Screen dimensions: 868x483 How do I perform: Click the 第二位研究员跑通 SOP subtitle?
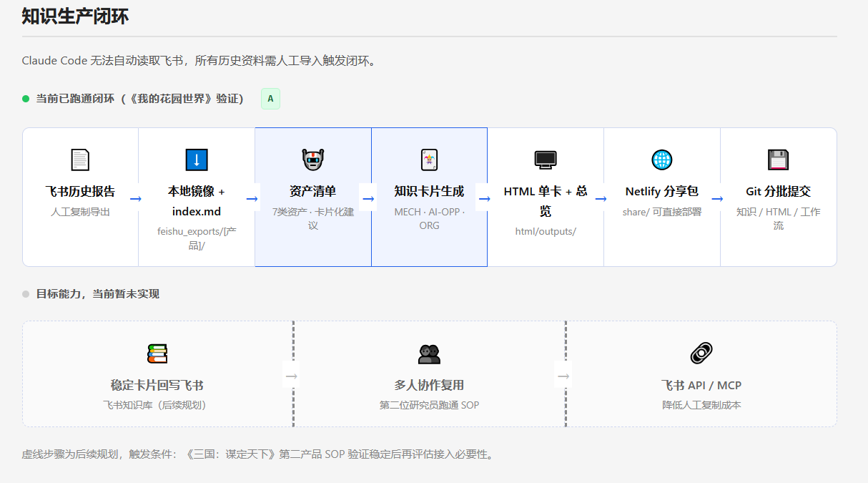click(x=429, y=406)
